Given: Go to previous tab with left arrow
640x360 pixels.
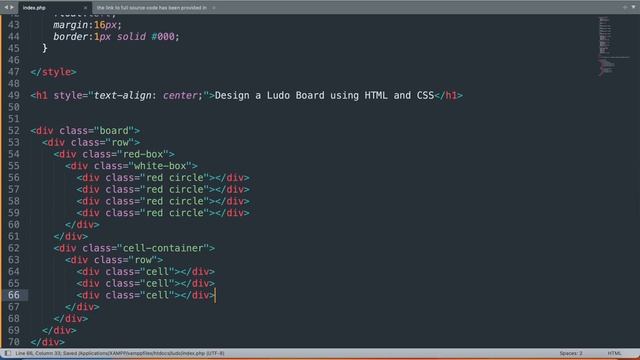Looking at the screenshot, I should pyautogui.click(x=6, y=7).
